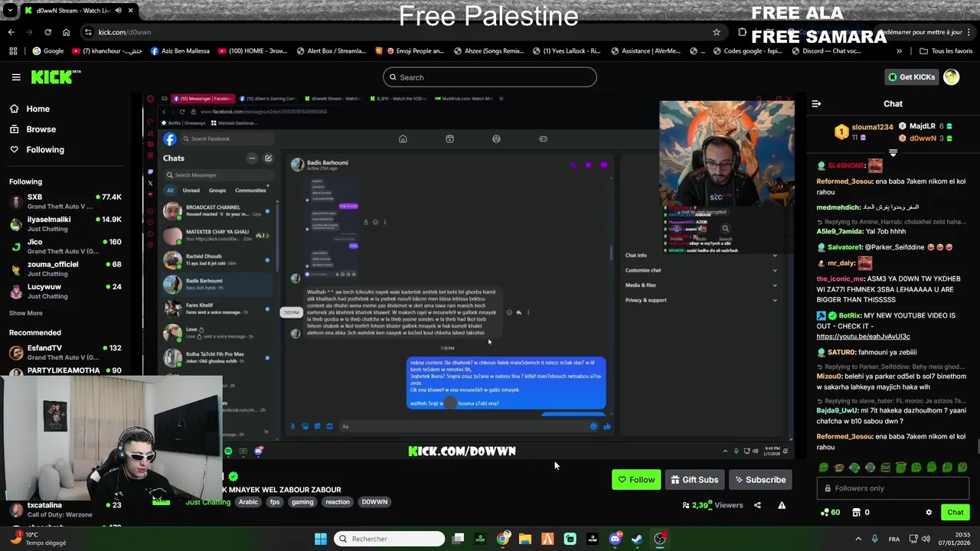Click the browser home button
Screen dimensions: 980x551
66,32
